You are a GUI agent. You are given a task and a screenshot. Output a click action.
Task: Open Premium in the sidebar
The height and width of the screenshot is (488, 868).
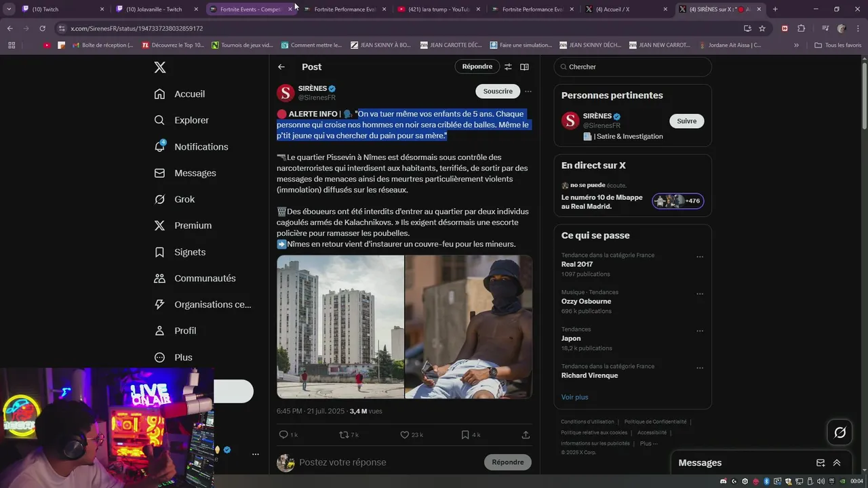pyautogui.click(x=182, y=226)
